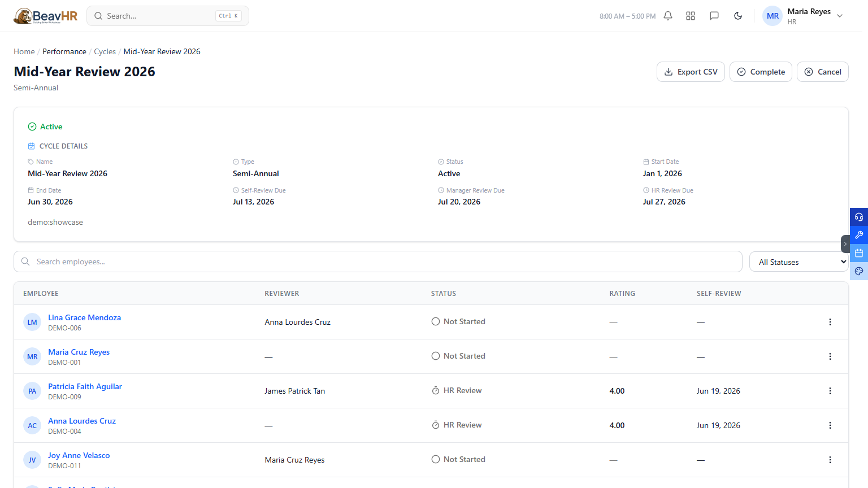Go to Performance in the breadcrumb
868x488 pixels.
point(64,51)
